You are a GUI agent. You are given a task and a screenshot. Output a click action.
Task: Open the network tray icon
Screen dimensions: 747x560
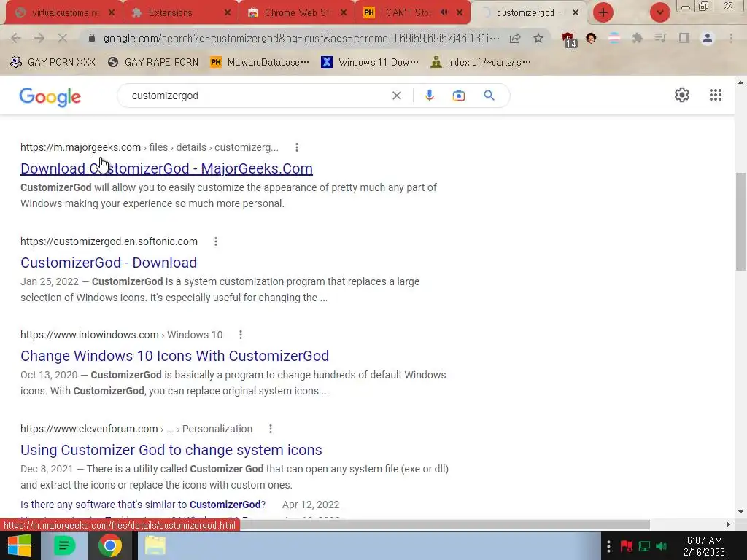(x=644, y=545)
